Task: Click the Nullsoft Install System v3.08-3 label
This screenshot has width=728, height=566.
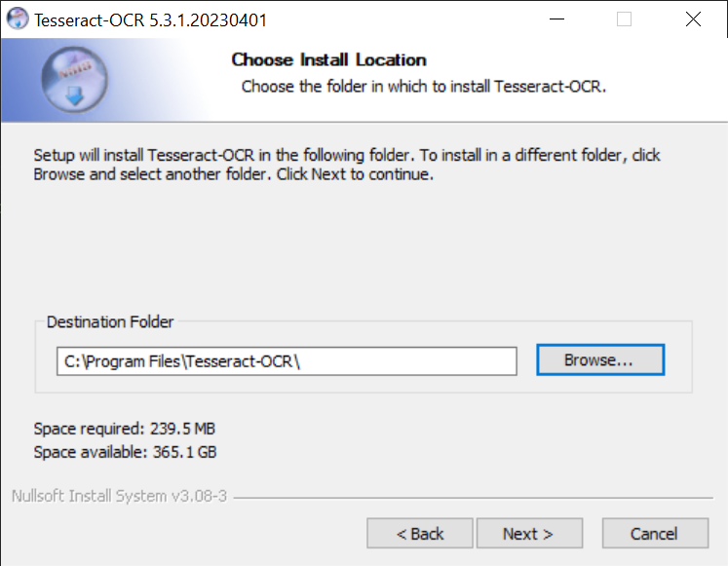Action: point(119,496)
